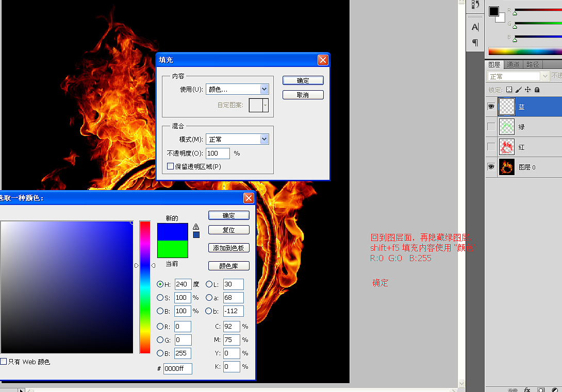This screenshot has height=392, width=562.
Task: Select the R red radio button
Action: [160, 327]
